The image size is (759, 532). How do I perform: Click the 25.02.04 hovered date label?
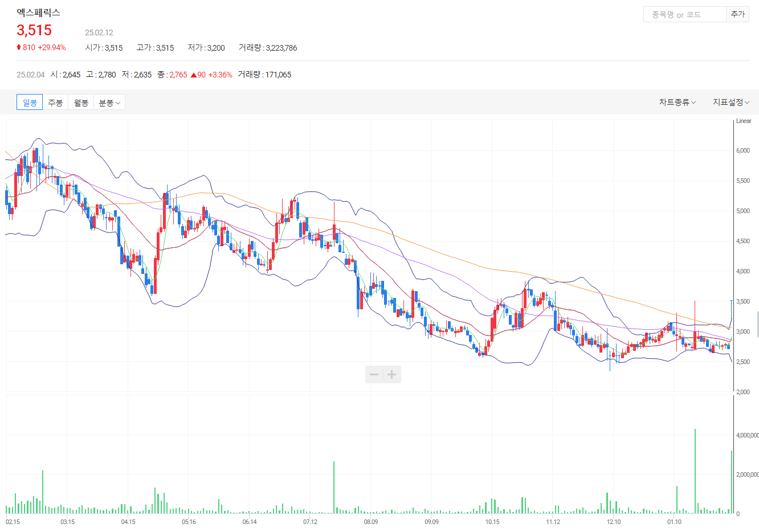pyautogui.click(x=31, y=75)
